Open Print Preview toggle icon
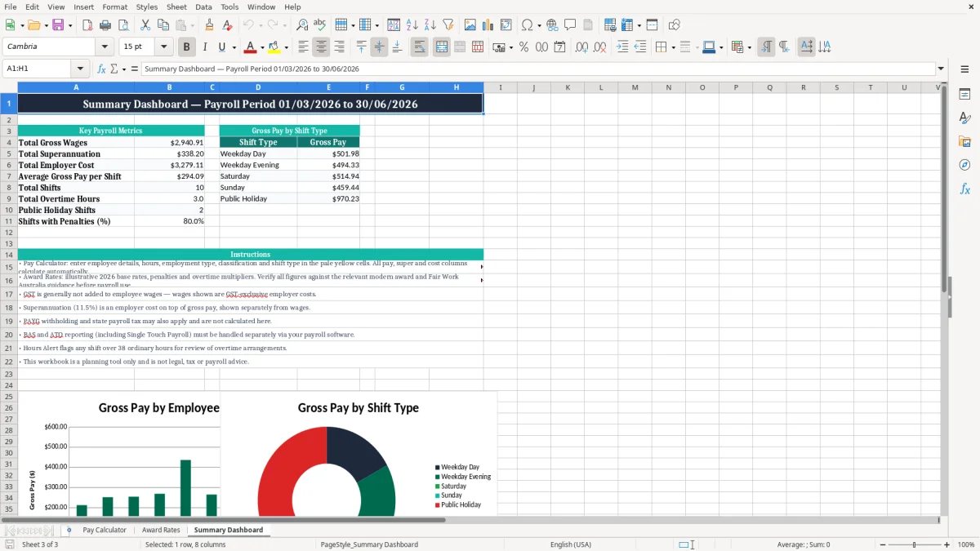The width and height of the screenshot is (980, 551). pos(122,25)
